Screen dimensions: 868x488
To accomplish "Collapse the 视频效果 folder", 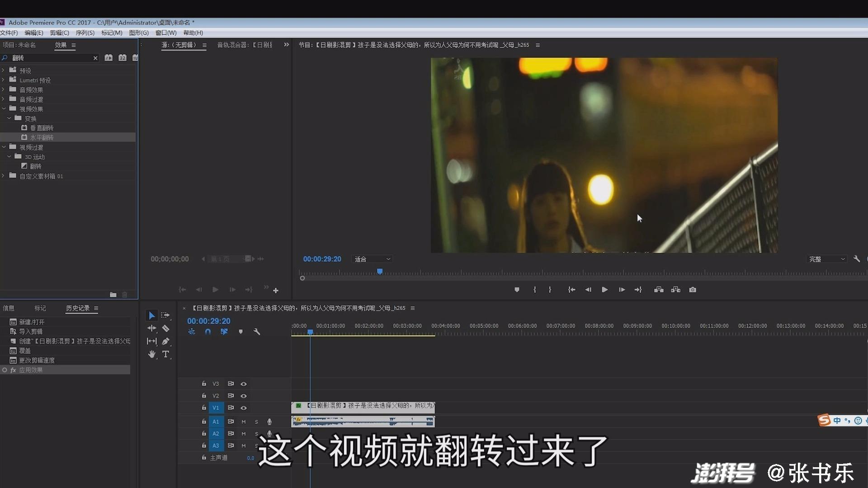I will pos(4,108).
